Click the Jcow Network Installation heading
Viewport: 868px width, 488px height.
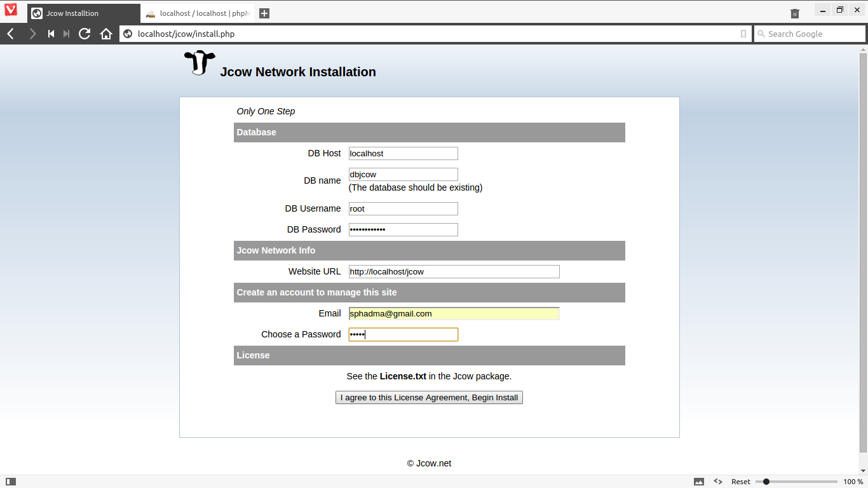(298, 72)
